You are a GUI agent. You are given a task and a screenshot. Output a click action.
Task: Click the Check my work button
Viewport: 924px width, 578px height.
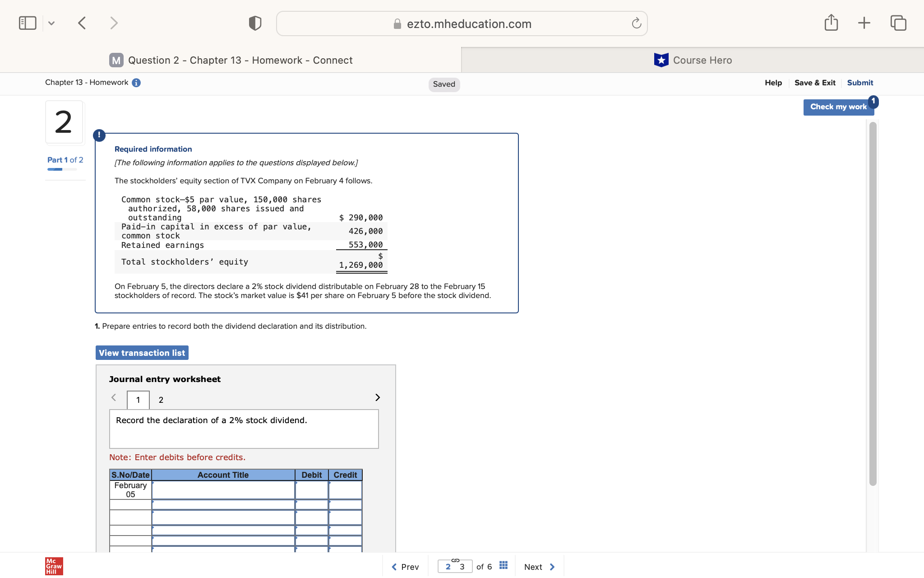coord(838,107)
